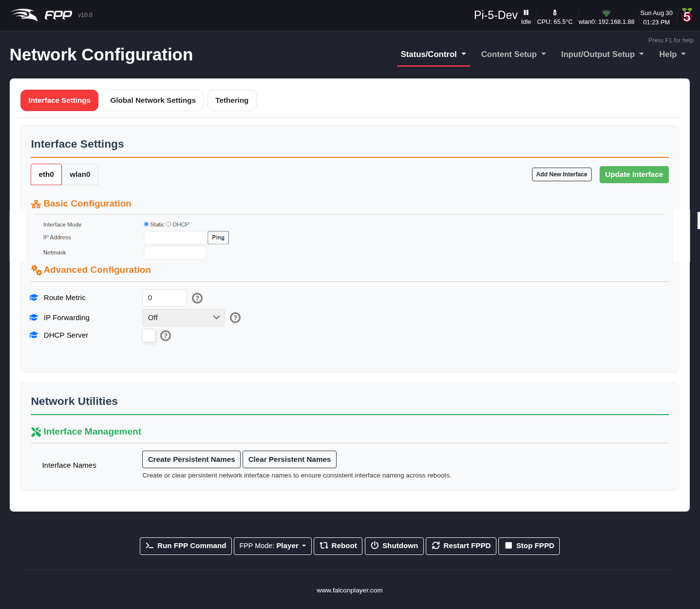
Task: Open help for Route Metric
Action: [197, 298]
